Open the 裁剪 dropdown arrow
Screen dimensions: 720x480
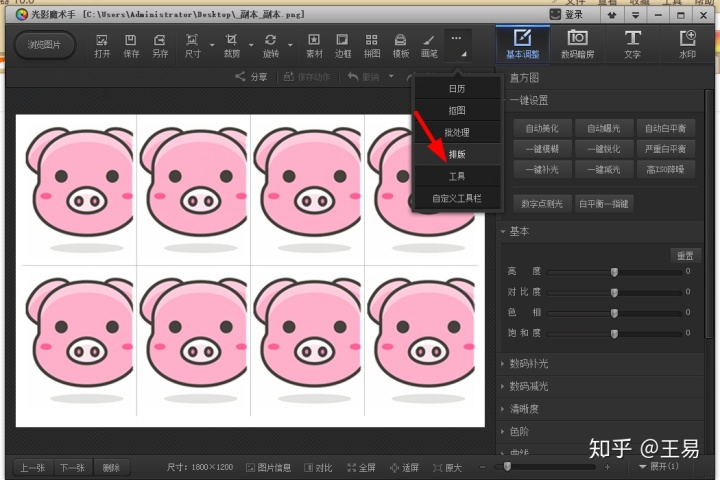251,45
